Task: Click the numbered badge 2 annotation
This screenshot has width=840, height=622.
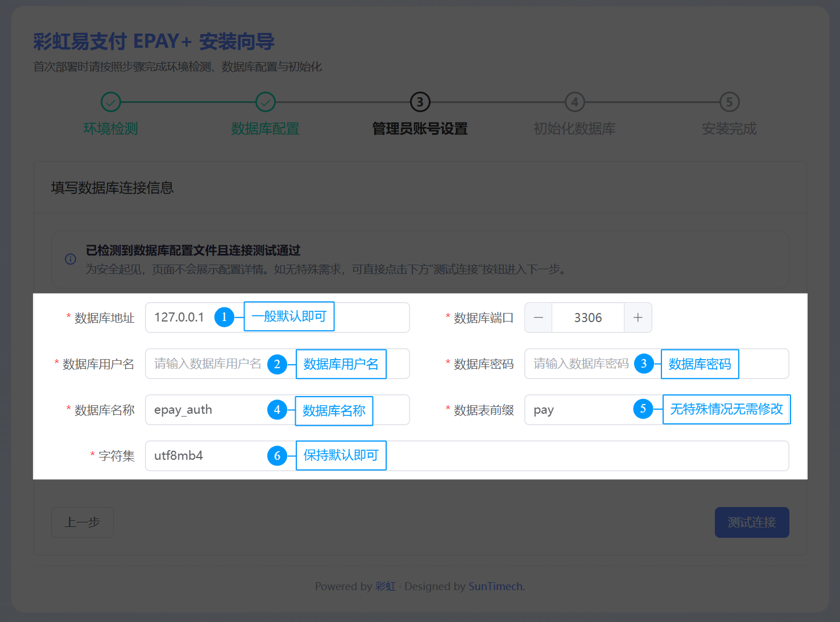Action: click(277, 364)
